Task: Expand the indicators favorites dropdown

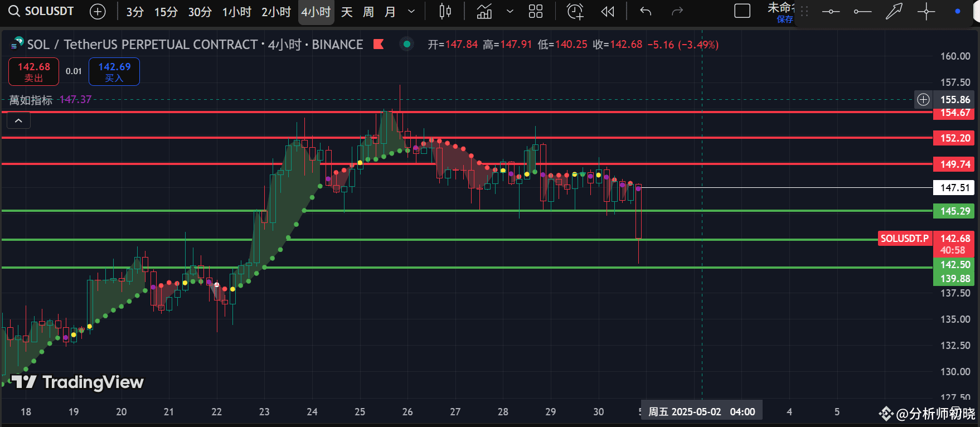Action: pyautogui.click(x=510, y=11)
